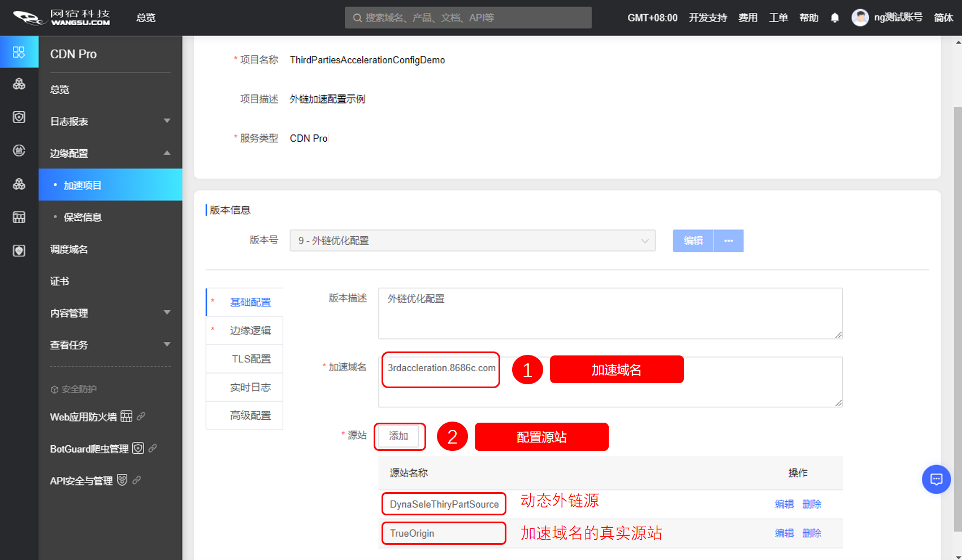Image resolution: width=962 pixels, height=560 pixels.
Task: Switch to the 实时日志 tab
Action: [245, 387]
